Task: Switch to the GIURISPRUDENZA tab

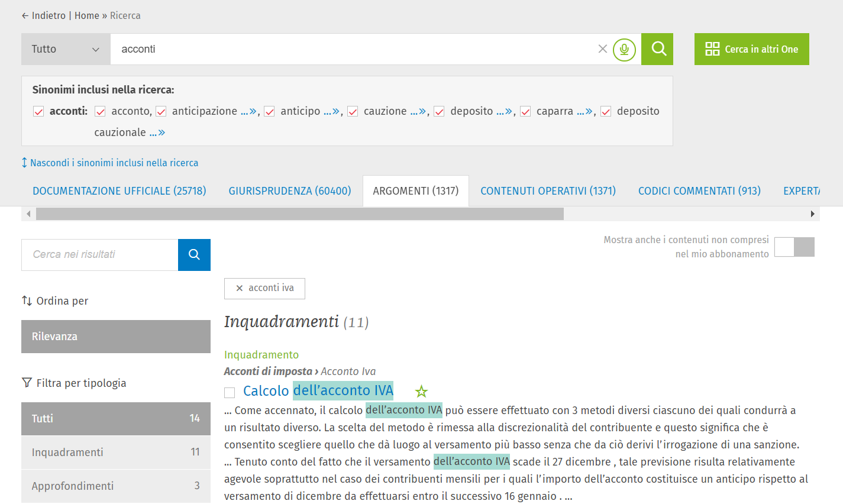Action: [290, 191]
